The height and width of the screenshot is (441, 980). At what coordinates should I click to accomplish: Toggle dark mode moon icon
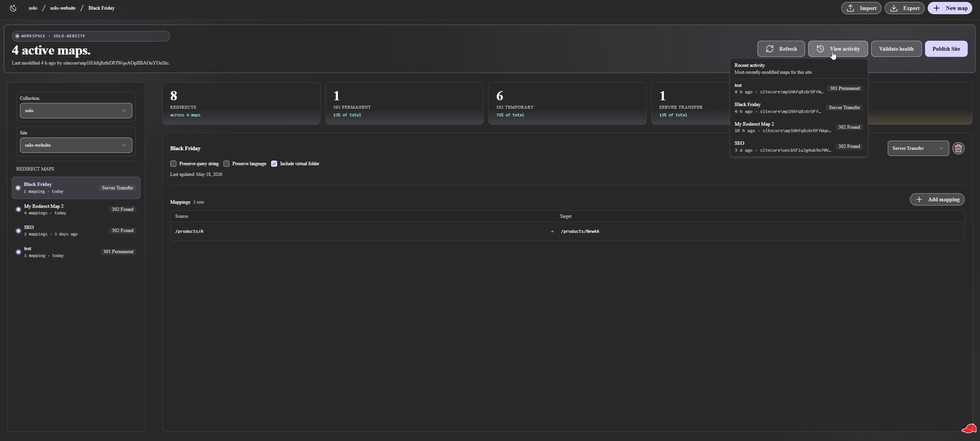[13, 8]
